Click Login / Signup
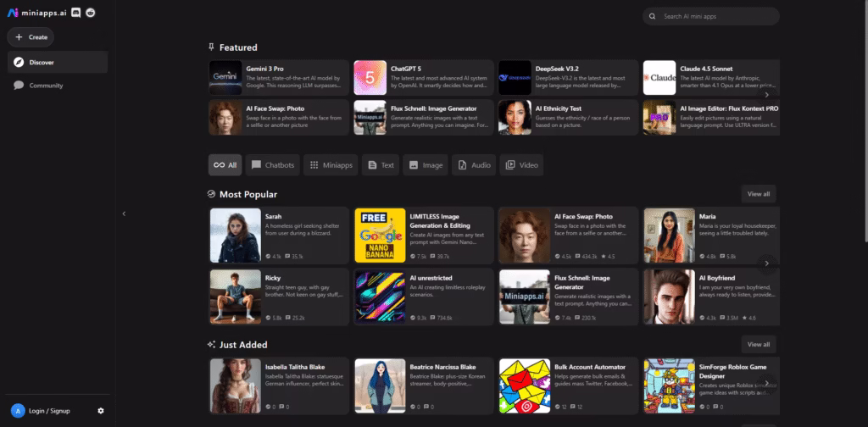868x427 pixels. coord(49,411)
